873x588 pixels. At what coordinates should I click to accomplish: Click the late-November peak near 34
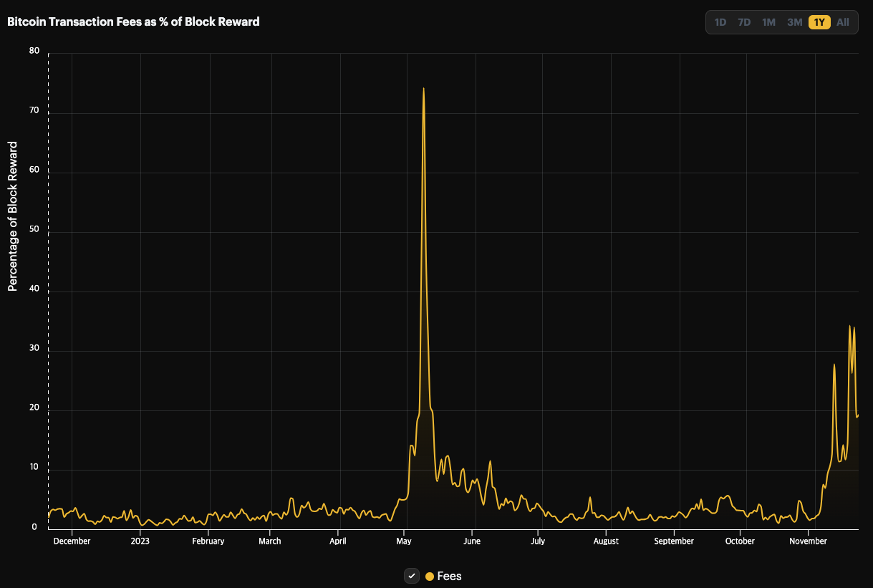[x=850, y=327]
